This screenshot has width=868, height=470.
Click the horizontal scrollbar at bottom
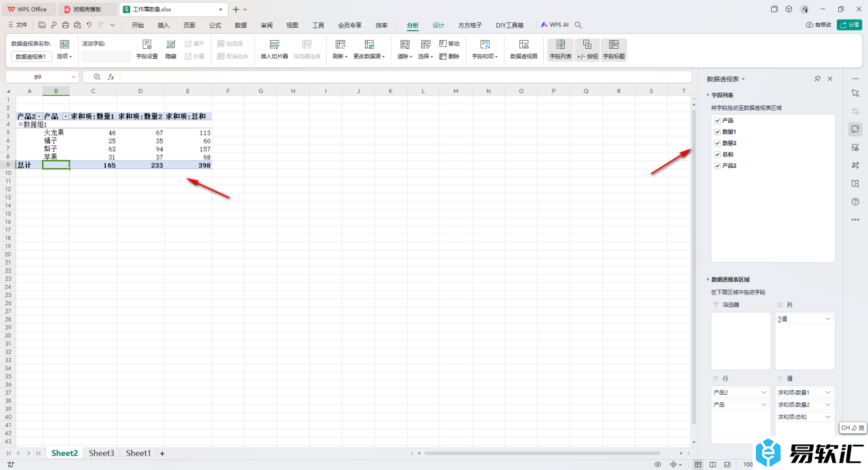(x=542, y=453)
